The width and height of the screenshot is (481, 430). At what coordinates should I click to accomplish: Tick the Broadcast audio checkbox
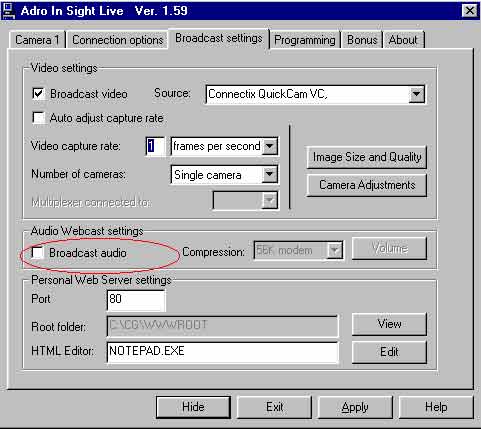tap(37, 252)
